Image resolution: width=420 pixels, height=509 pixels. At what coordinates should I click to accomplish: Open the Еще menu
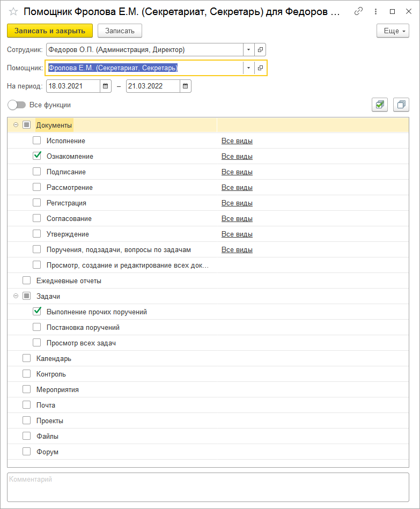pyautogui.click(x=393, y=31)
